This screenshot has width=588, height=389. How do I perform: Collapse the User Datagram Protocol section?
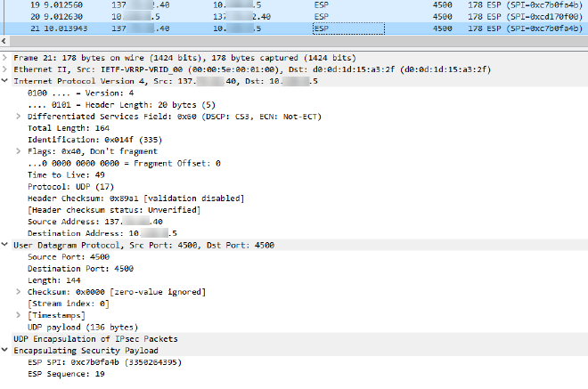click(x=6, y=245)
